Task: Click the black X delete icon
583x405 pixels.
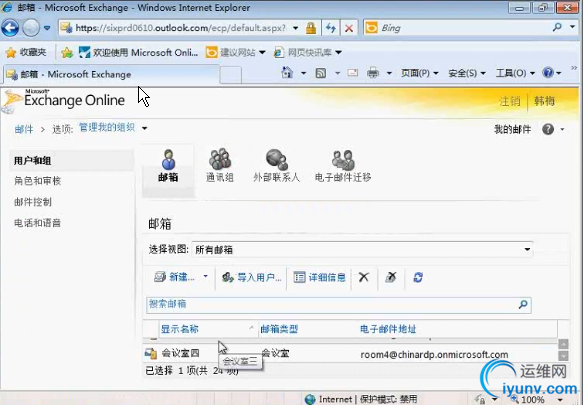Action: [364, 277]
